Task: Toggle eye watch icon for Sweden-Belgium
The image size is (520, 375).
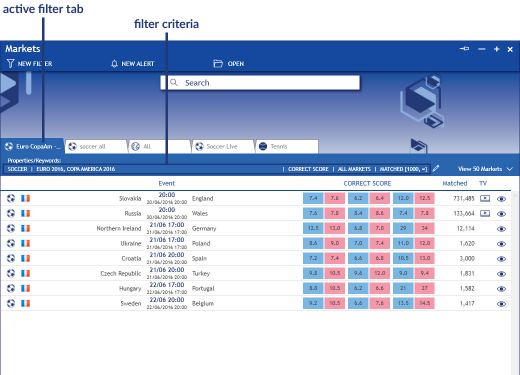Action: pos(501,304)
